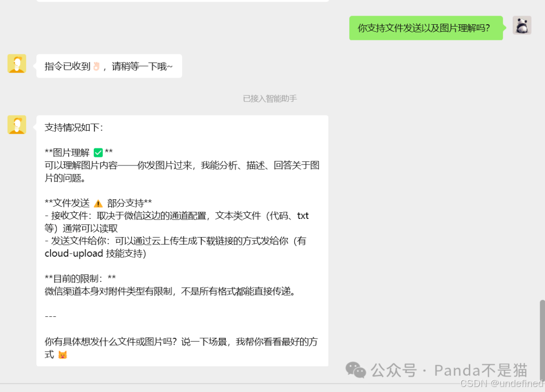The width and height of the screenshot is (545, 392).
Task: Select the assistant's avatar next to first reply
Action: pos(17,64)
